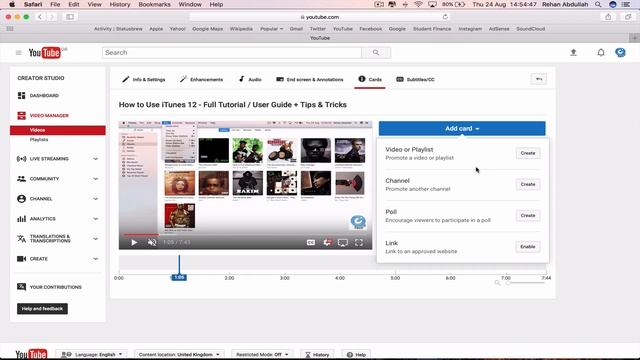This screenshot has width=640, height=360.
Task: Open Safari top sites grid icon
Action: point(10,29)
